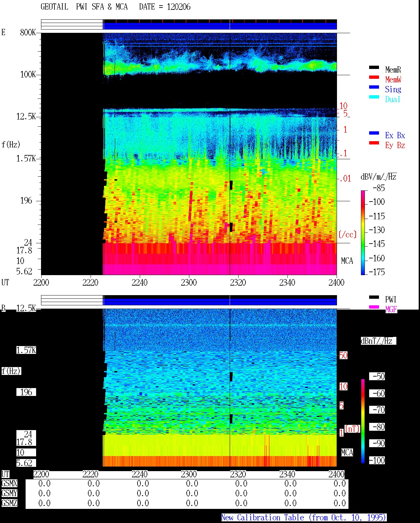Click the GSMX row label
The width and height of the screenshot is (420, 523).
point(9,484)
